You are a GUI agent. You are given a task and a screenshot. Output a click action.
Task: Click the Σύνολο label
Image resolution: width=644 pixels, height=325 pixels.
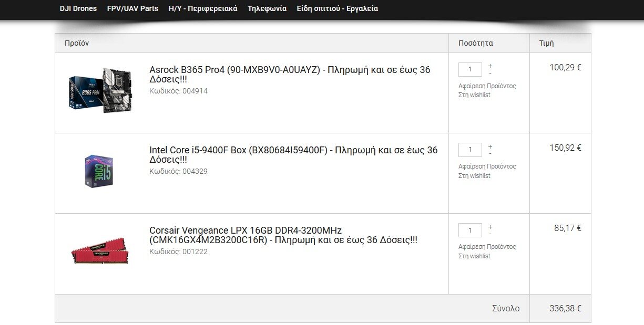click(506, 308)
